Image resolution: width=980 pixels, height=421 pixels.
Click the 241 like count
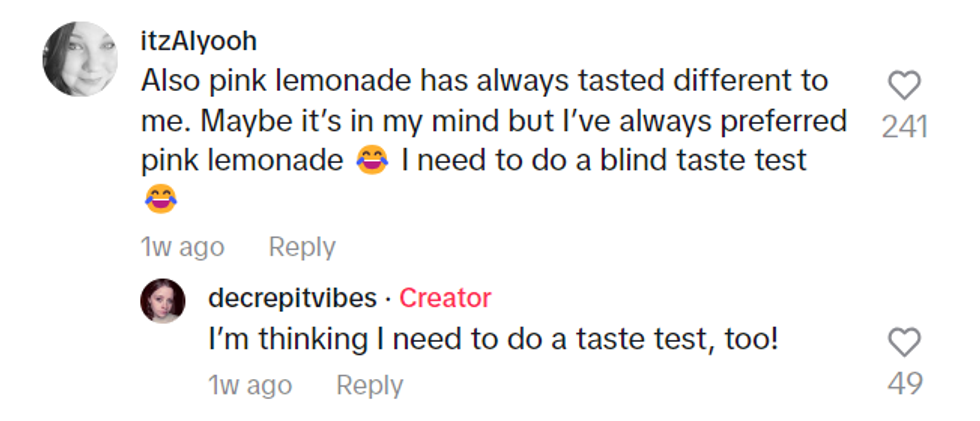tap(904, 127)
